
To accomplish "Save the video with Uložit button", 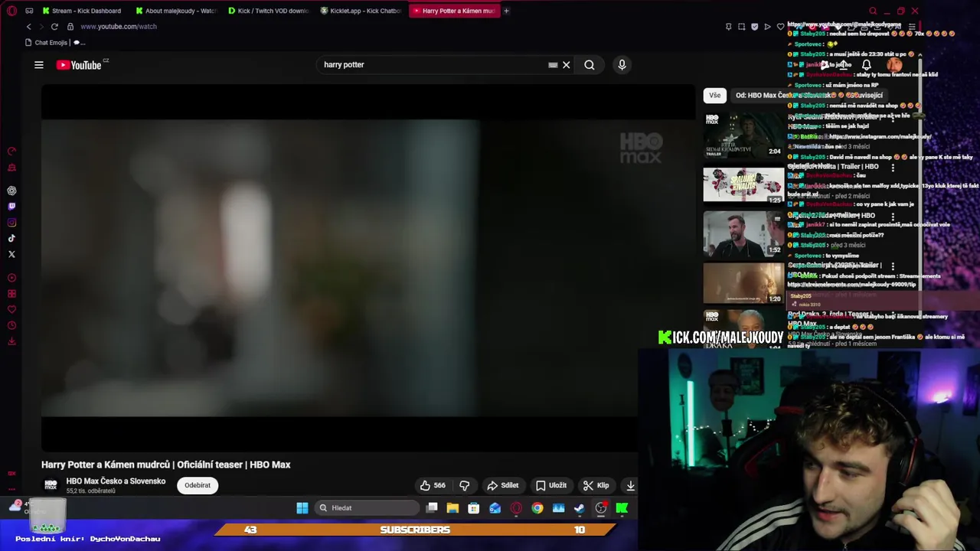I will tap(551, 485).
